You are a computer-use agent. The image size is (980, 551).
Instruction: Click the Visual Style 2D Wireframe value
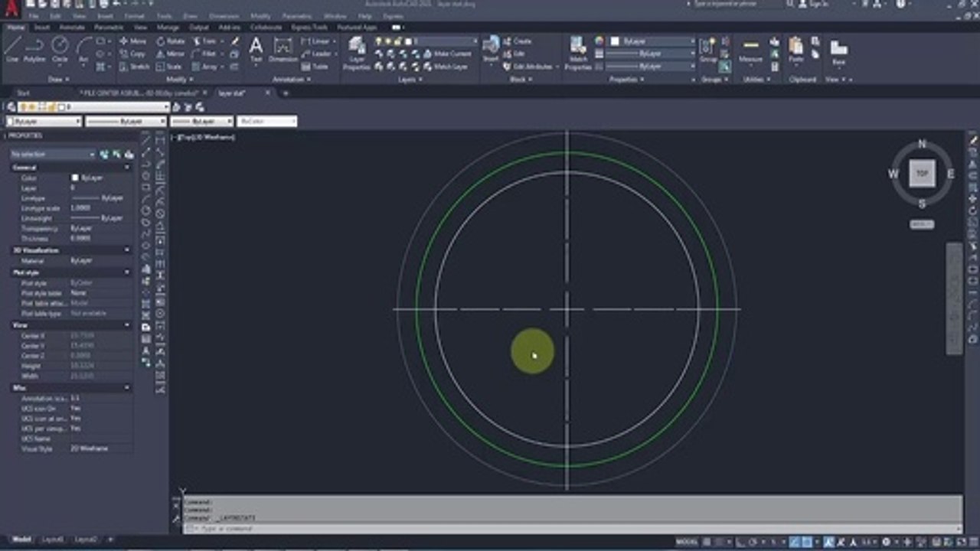point(89,448)
